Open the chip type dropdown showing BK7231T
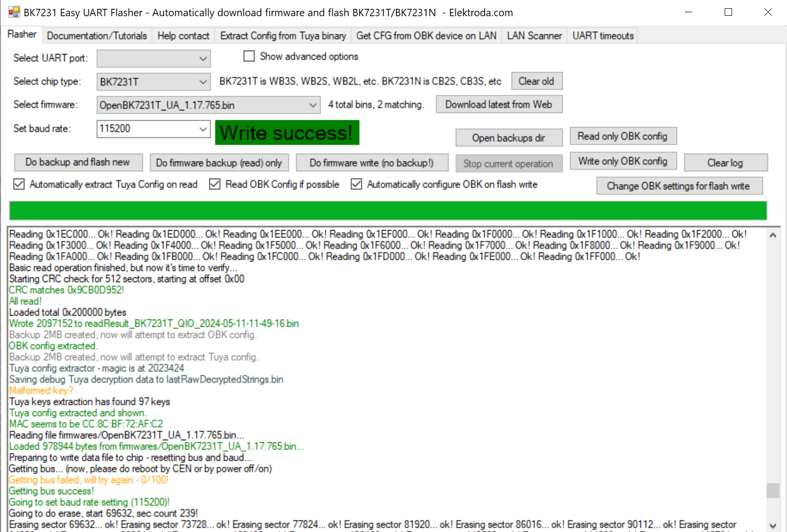Image resolution: width=787 pixels, height=532 pixels. [154, 82]
